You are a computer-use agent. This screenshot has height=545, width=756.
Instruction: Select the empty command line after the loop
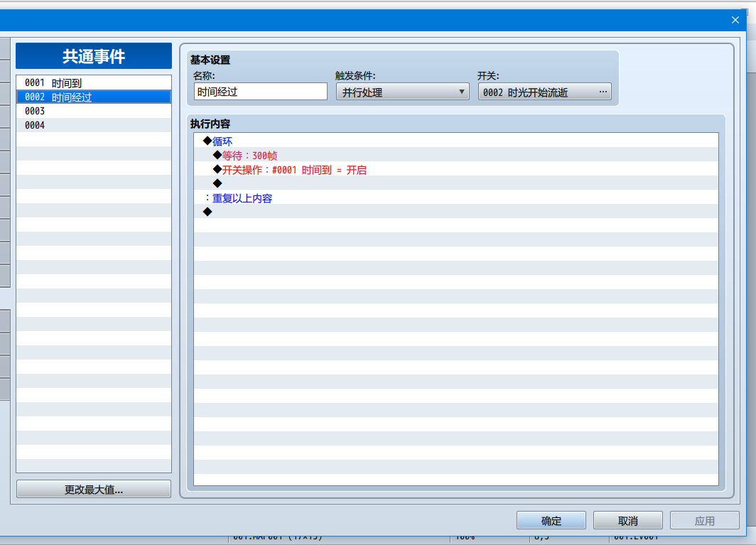click(455, 212)
